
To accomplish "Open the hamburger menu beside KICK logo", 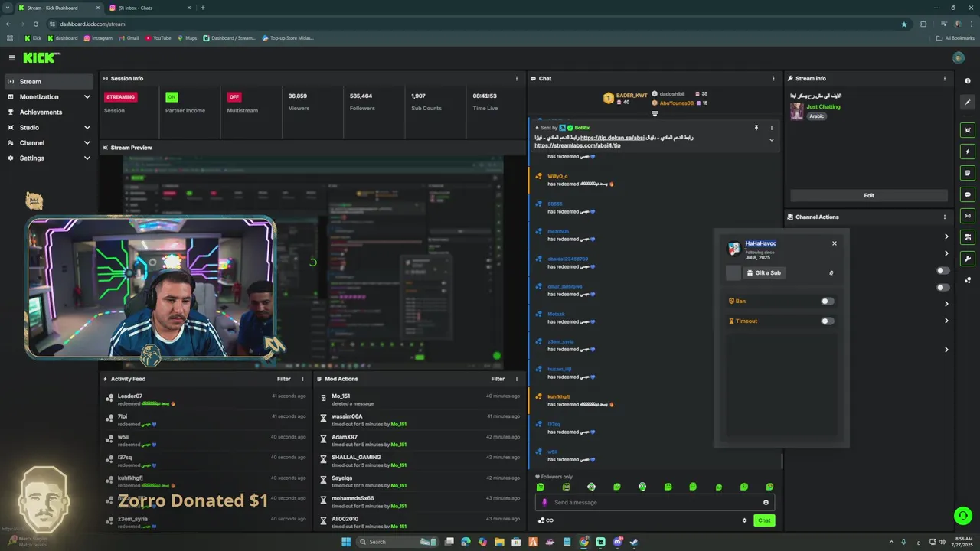I will 12,57.
